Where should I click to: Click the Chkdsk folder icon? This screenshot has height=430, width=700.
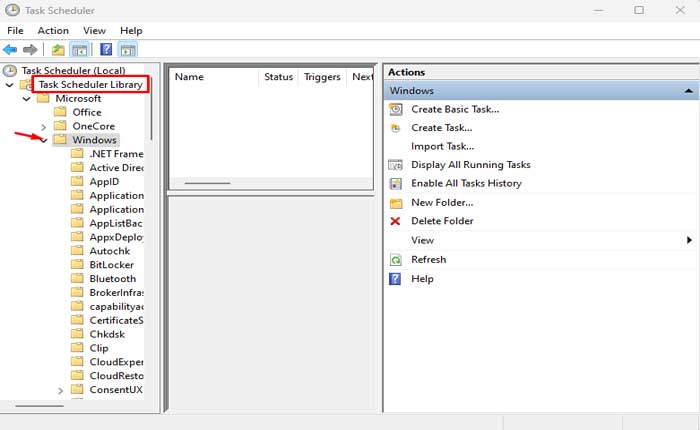pos(77,334)
